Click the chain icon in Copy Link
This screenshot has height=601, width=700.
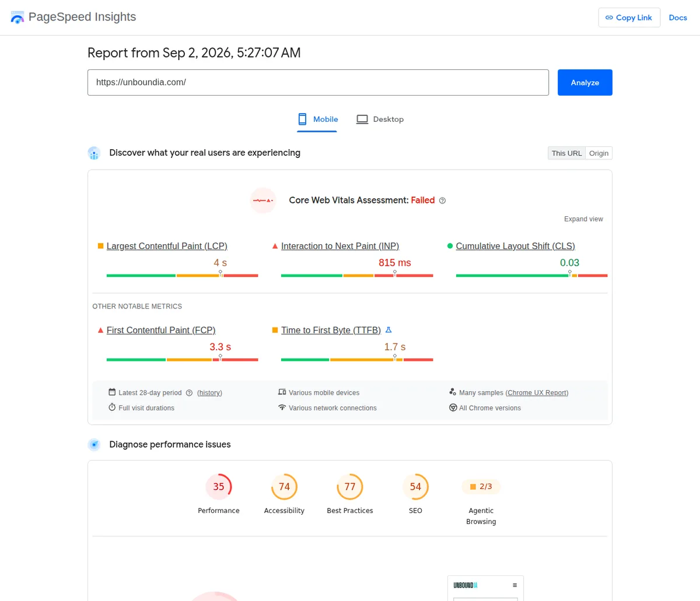[x=609, y=17]
